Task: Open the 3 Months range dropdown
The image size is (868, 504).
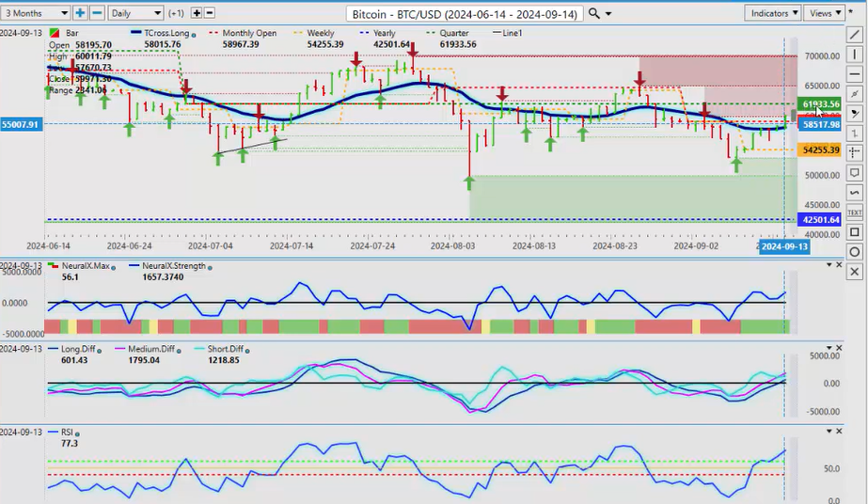Action: (34, 13)
